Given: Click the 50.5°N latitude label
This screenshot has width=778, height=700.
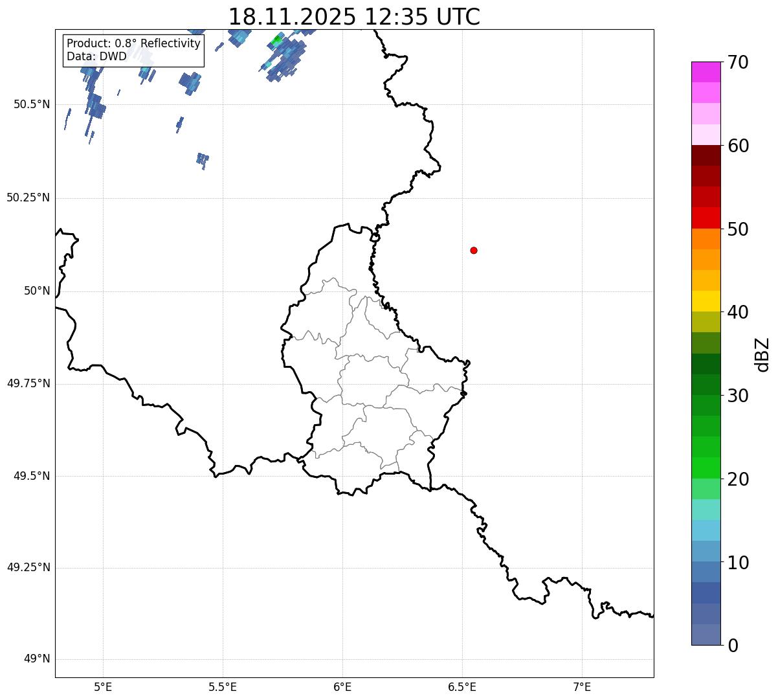Looking at the screenshot, I should [31, 104].
